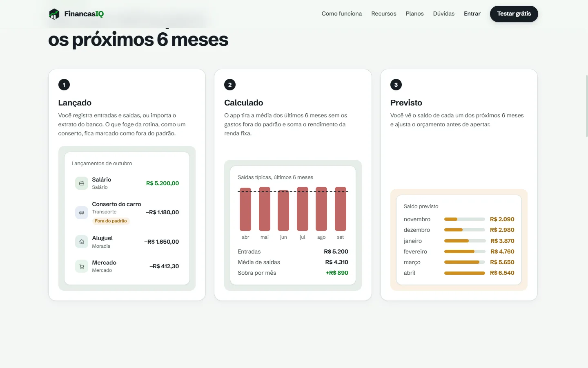
Task: Click the Aluguel entry title
Action: [x=102, y=238]
